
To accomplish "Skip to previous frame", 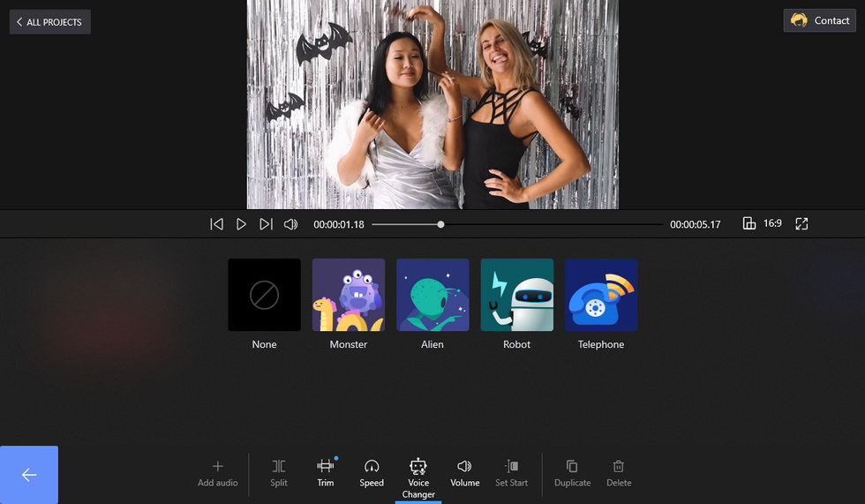I will tap(216, 224).
